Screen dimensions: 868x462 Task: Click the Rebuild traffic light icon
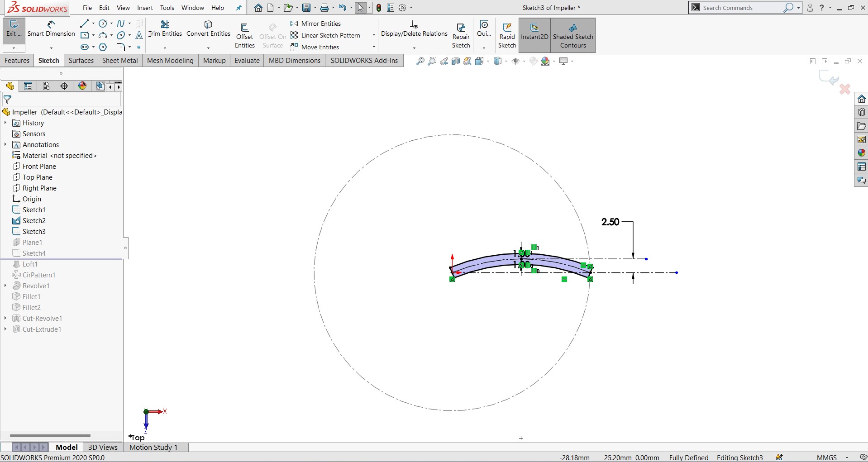pyautogui.click(x=379, y=8)
